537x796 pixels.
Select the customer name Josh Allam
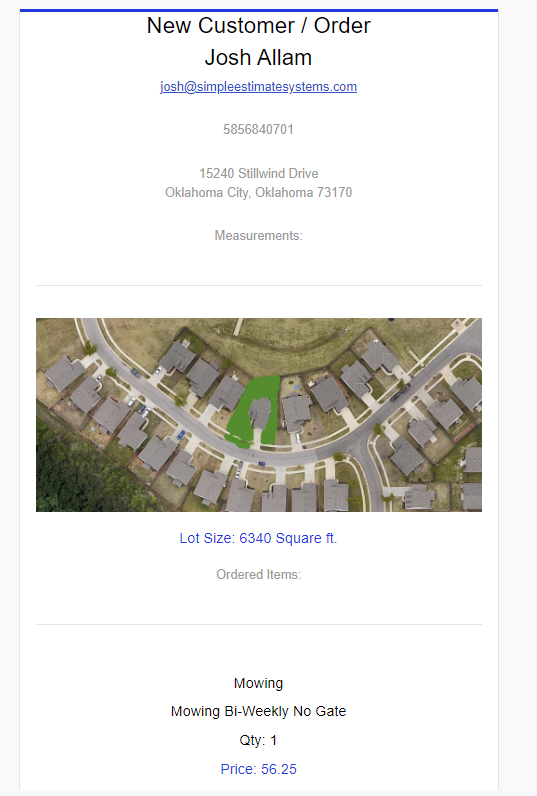click(x=258, y=57)
